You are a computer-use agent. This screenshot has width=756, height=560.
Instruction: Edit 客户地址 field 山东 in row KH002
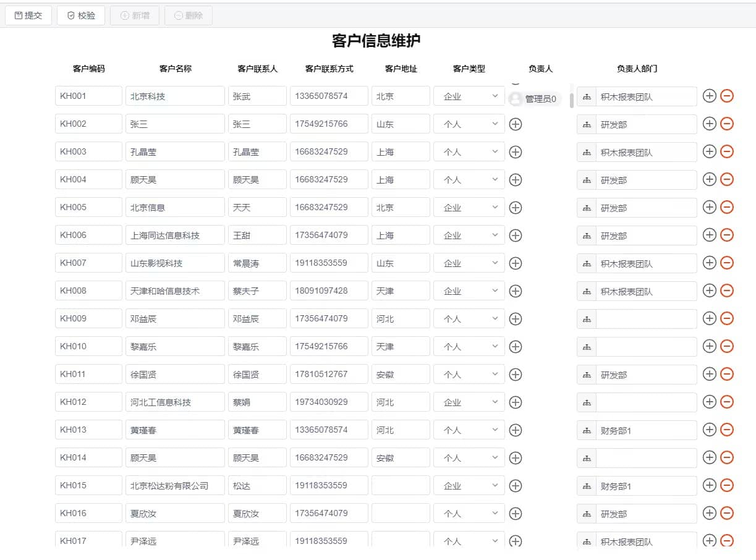401,124
